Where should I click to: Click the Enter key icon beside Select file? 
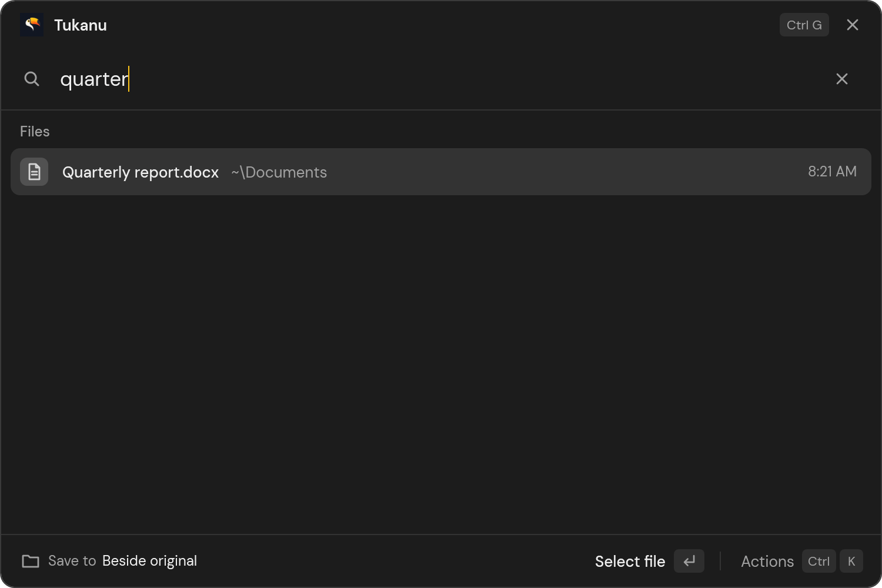click(x=689, y=561)
